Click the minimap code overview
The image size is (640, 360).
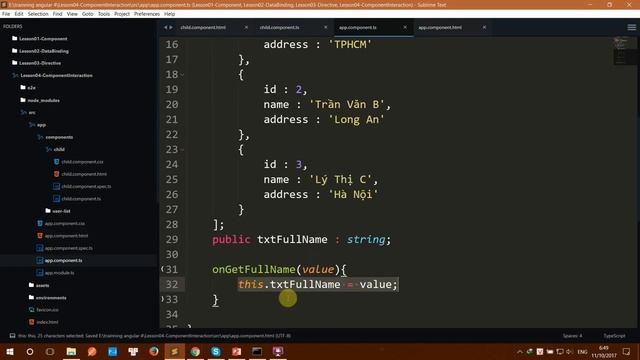pyautogui.click(x=624, y=51)
